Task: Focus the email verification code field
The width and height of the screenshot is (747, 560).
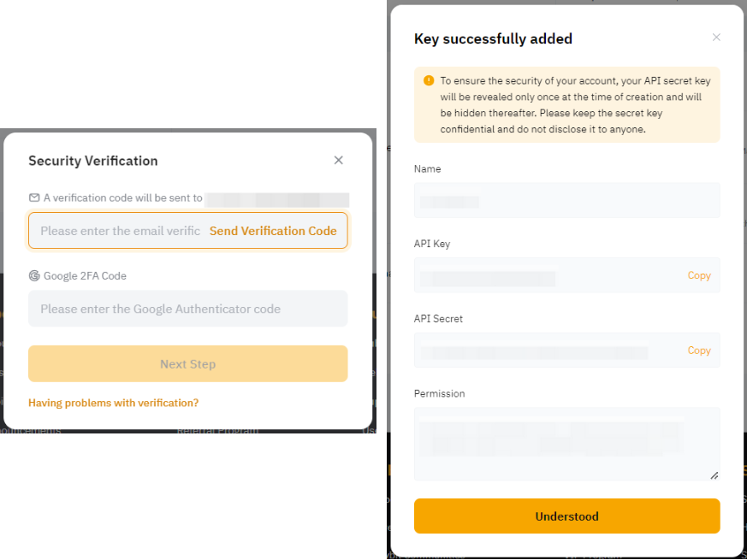Action: tap(120, 231)
